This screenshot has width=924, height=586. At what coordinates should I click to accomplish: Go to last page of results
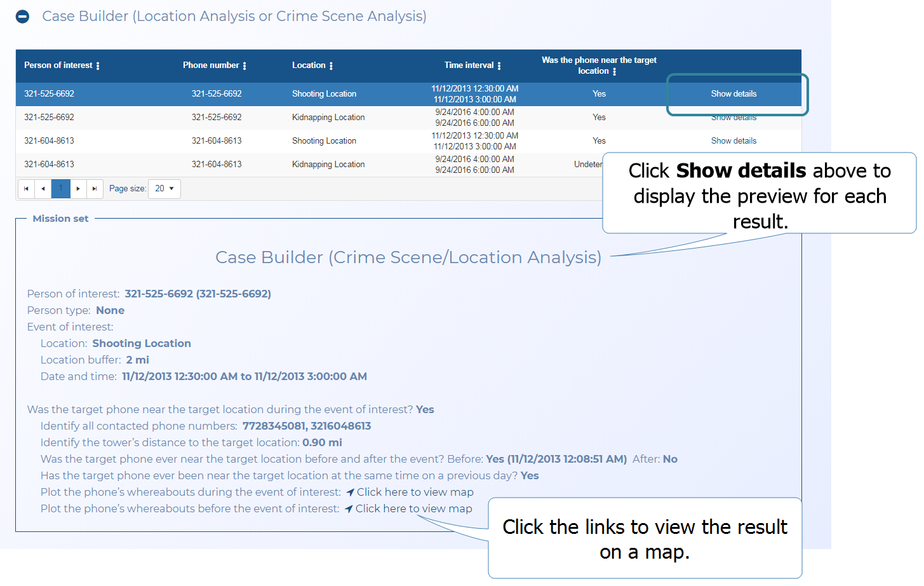point(95,189)
